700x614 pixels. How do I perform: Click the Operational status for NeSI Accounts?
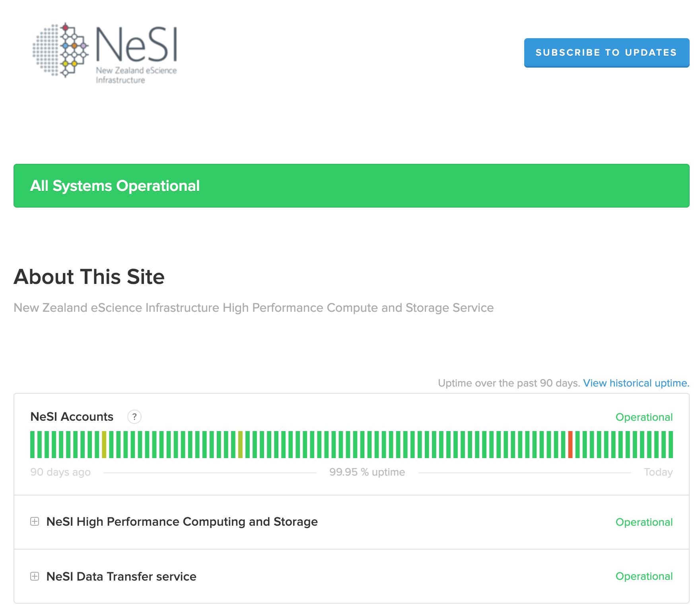tap(644, 417)
